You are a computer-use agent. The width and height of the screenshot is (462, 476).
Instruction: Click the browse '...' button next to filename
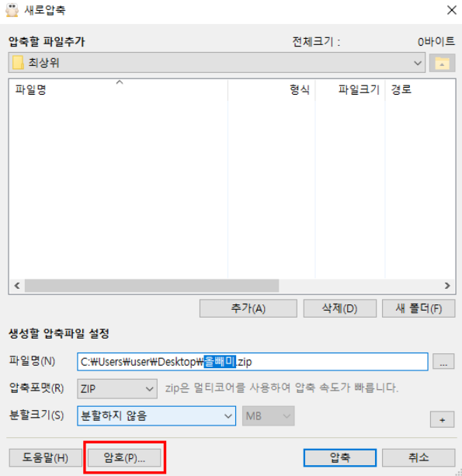(x=443, y=362)
